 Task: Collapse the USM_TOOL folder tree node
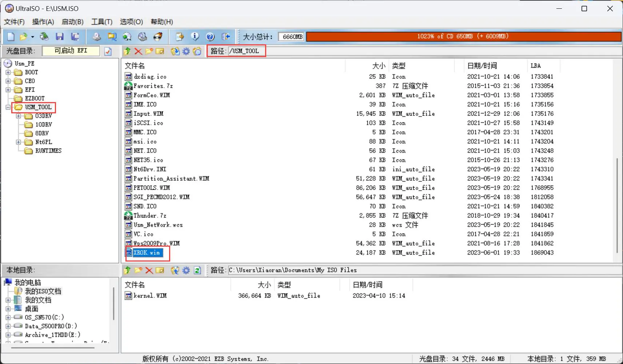8,107
